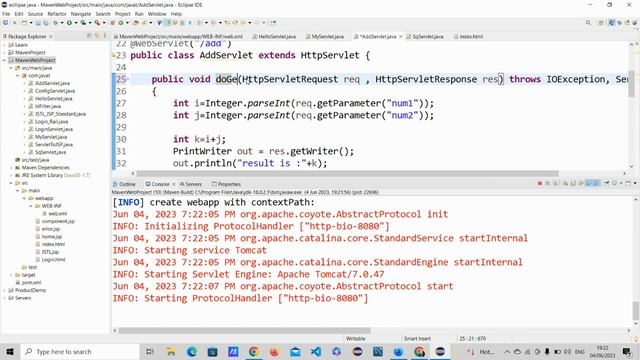Viewport: 640px width, 360px height.
Task: Switch to the Servers view tab
Action: tap(191, 184)
